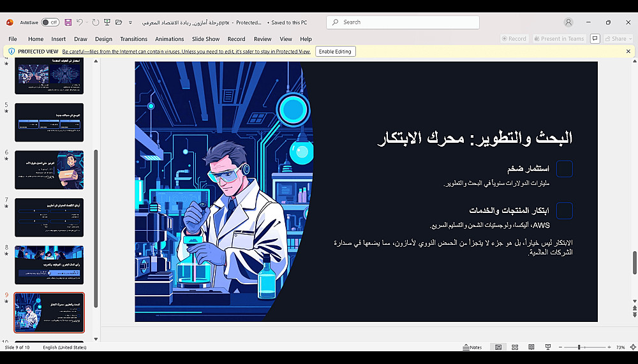Click main slide scrollbar down arrow
Viewport: 638px width, 364px height.
pyautogui.click(x=634, y=302)
